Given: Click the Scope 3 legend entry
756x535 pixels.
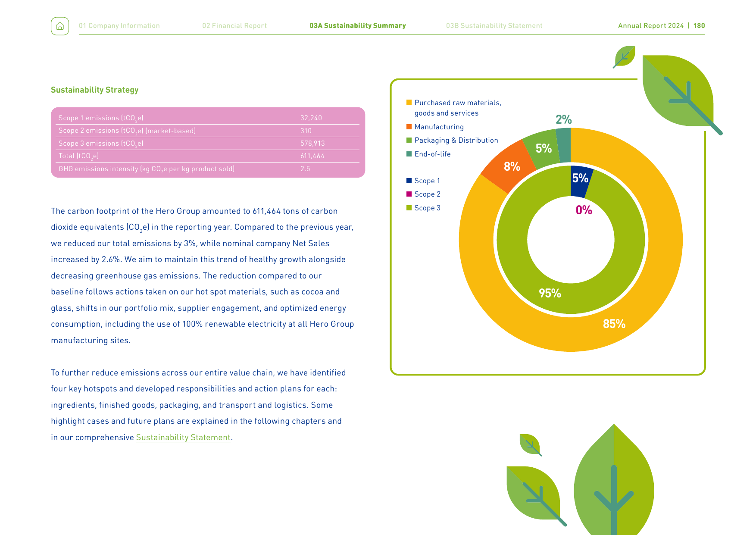Looking at the screenshot, I should click(423, 208).
